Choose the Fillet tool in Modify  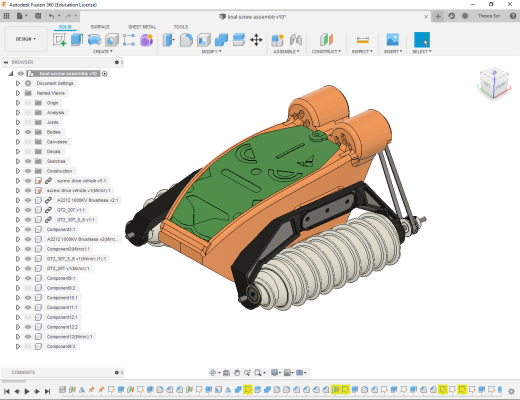point(186,40)
